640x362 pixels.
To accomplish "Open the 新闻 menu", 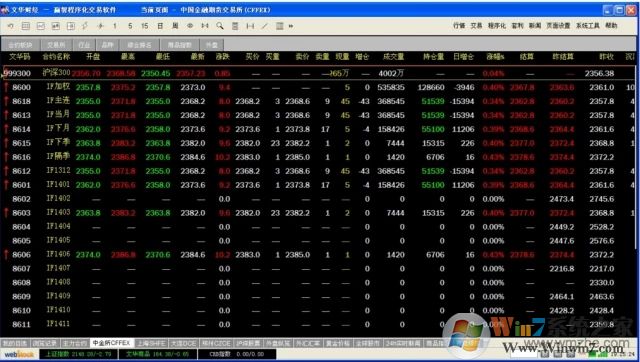I will (535, 26).
